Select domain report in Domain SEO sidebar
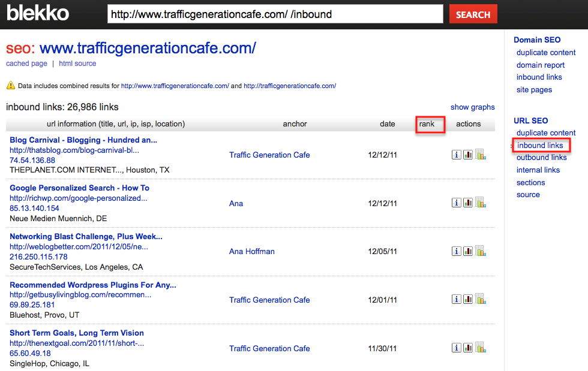Viewport: 588px width, 371px height. [540, 65]
